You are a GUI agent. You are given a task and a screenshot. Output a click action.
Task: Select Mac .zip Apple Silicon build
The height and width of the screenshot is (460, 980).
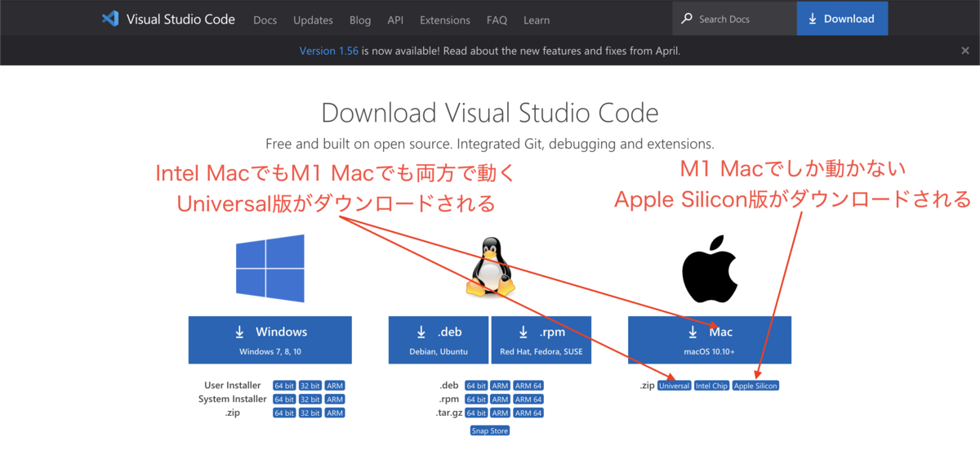756,386
